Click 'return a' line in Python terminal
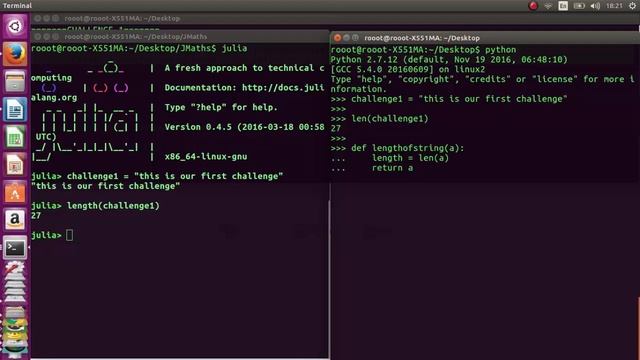This screenshot has height=360, width=640. 392,168
